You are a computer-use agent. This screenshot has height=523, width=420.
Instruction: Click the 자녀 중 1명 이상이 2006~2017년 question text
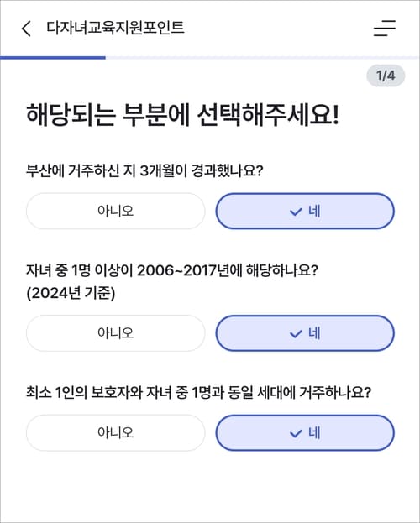(172, 270)
